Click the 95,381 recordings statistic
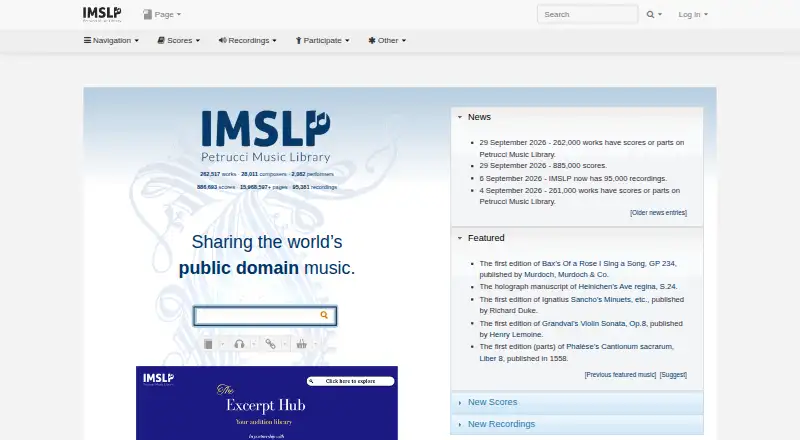Viewport: 800px width, 440px height. coord(314,187)
